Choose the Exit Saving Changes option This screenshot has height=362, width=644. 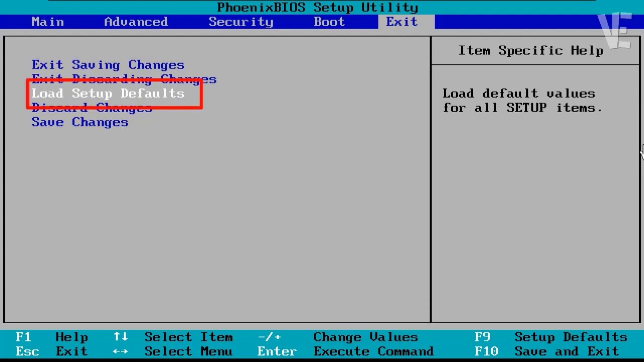(x=108, y=65)
